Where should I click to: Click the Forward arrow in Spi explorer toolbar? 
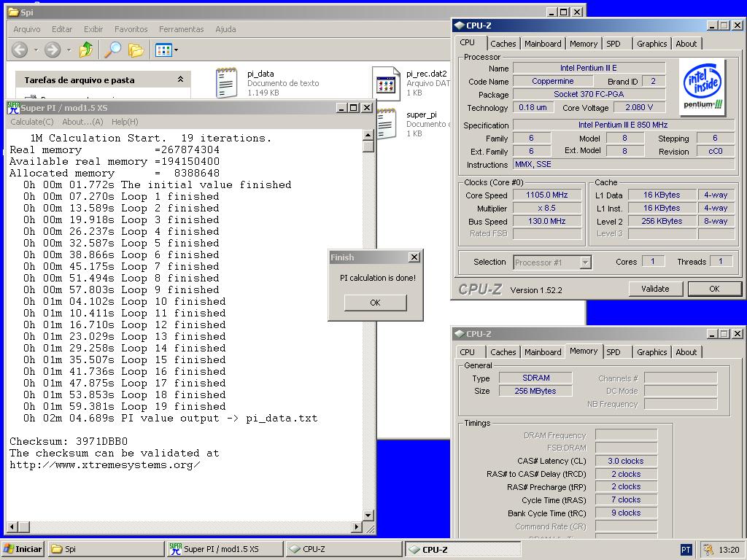(53, 50)
